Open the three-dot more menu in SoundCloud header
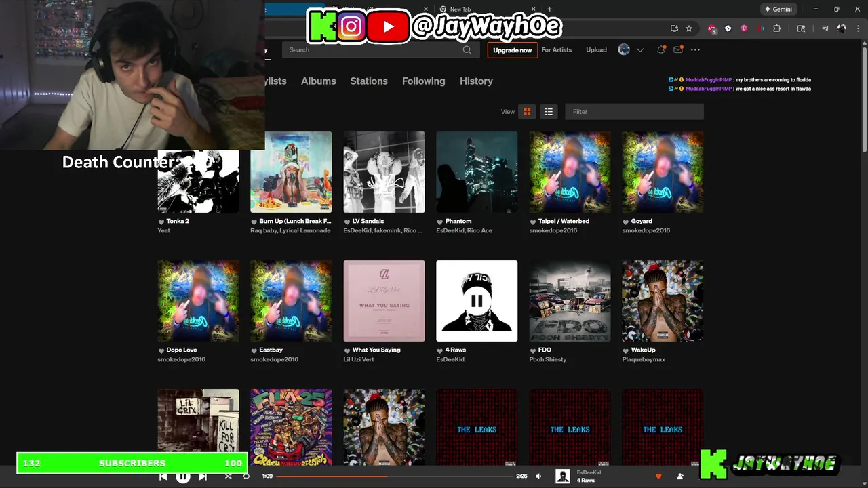Viewport: 868px width, 488px height. point(695,49)
